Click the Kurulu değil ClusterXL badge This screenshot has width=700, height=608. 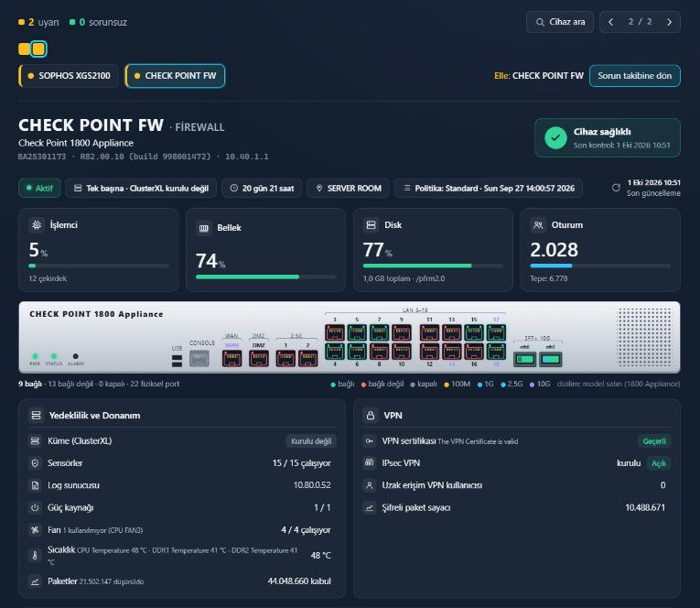311,441
